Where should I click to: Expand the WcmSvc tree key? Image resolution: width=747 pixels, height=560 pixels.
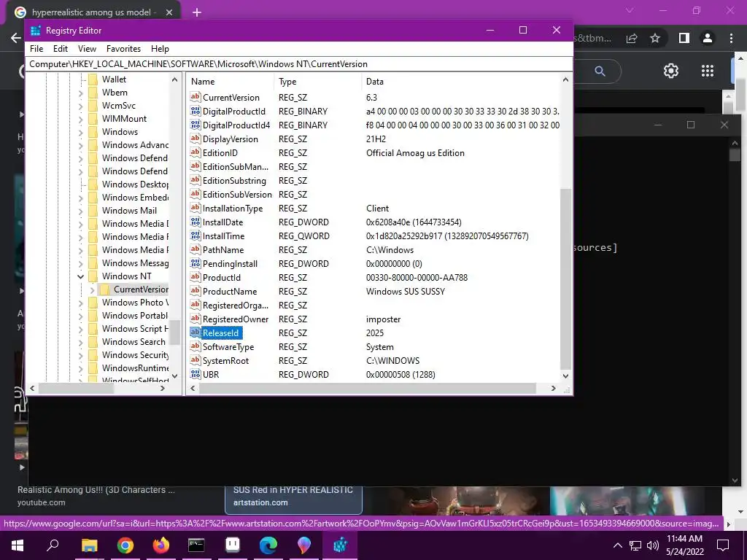[x=80, y=106]
